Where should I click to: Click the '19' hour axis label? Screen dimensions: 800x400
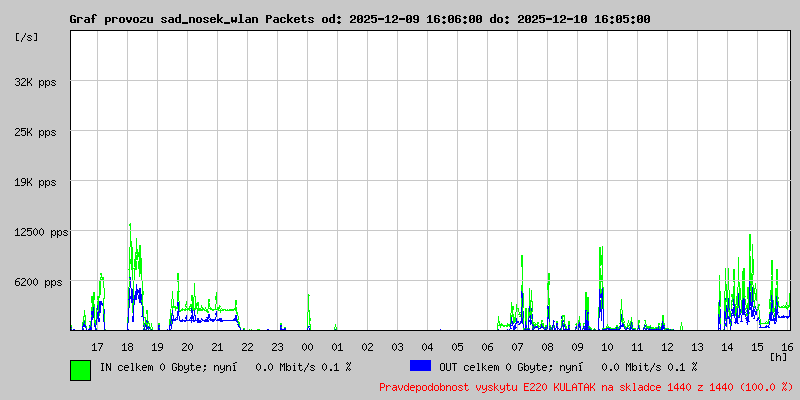[157, 347]
